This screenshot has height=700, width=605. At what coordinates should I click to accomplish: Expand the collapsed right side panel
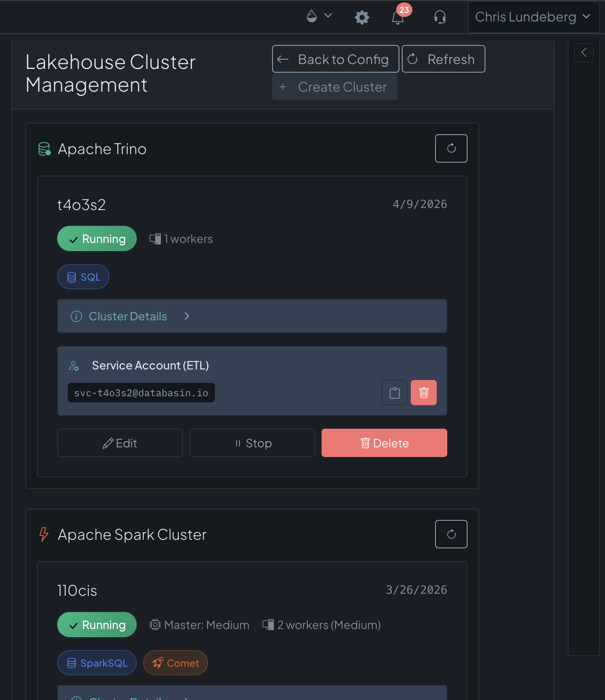[584, 52]
